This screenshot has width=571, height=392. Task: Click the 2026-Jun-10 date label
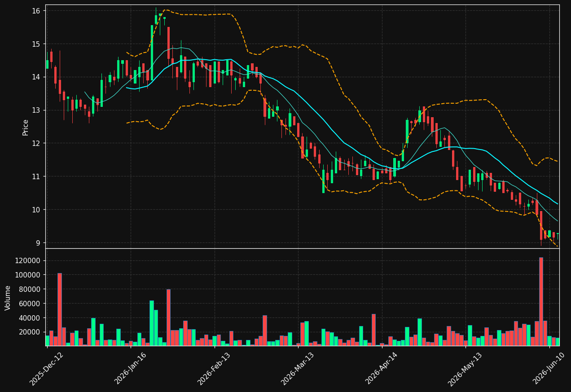click(x=549, y=369)
